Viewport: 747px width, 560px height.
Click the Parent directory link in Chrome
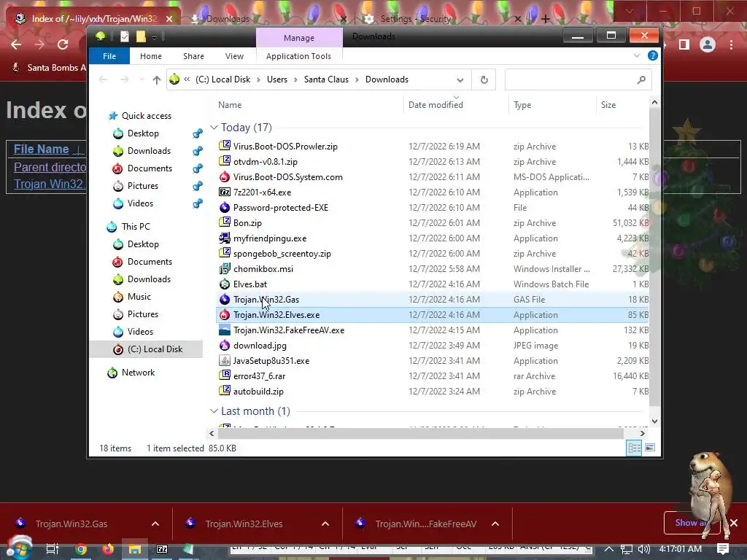click(x=50, y=167)
